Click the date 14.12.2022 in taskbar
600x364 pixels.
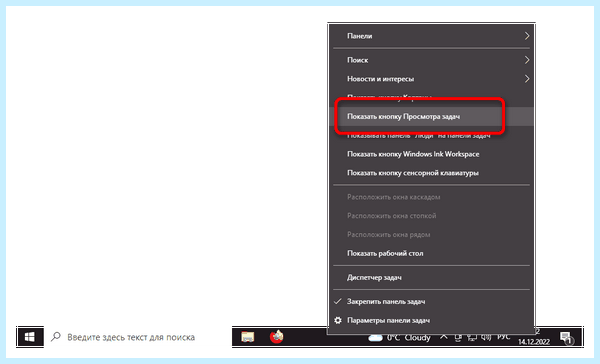pyautogui.click(x=534, y=341)
